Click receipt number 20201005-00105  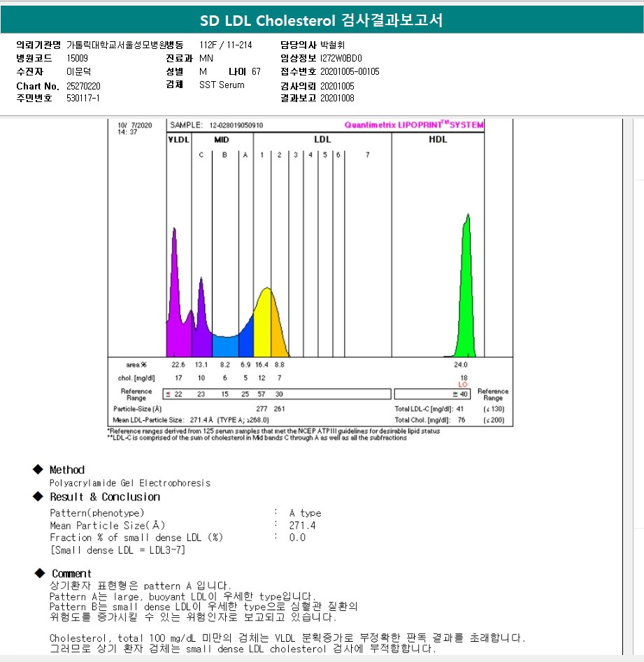click(x=350, y=71)
